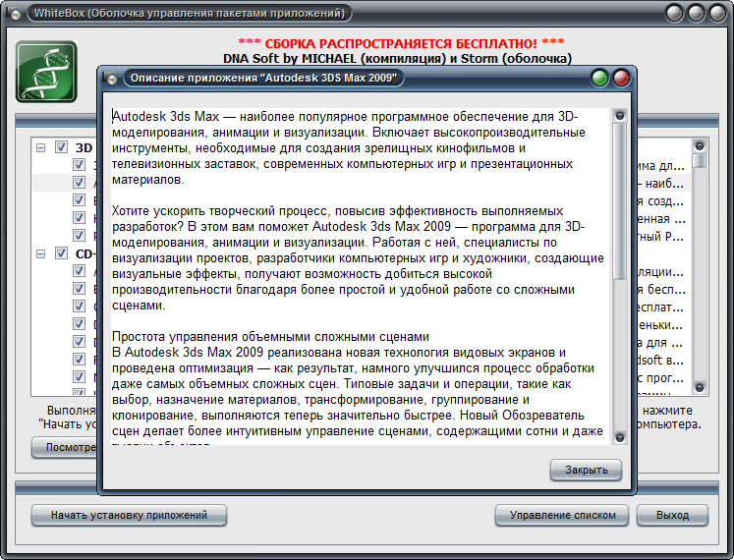Toggle checkbox of highlighted row ending 'наиб...'
The width and height of the screenshot is (734, 560).
click(80, 183)
